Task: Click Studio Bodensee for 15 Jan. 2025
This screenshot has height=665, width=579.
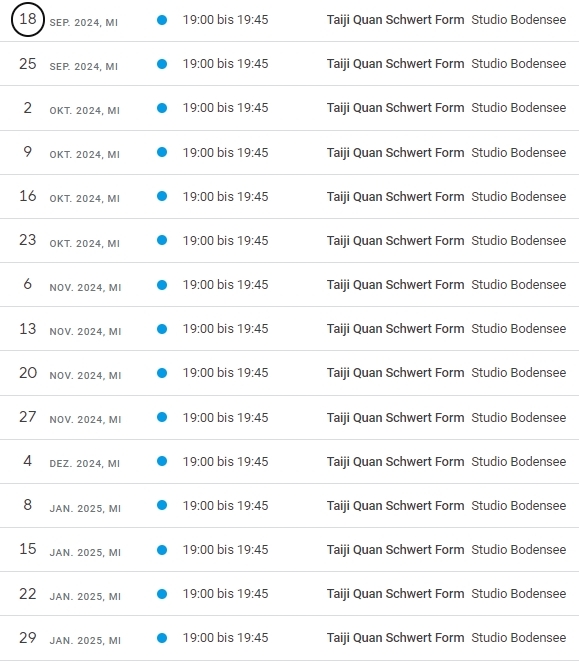Action: click(518, 550)
